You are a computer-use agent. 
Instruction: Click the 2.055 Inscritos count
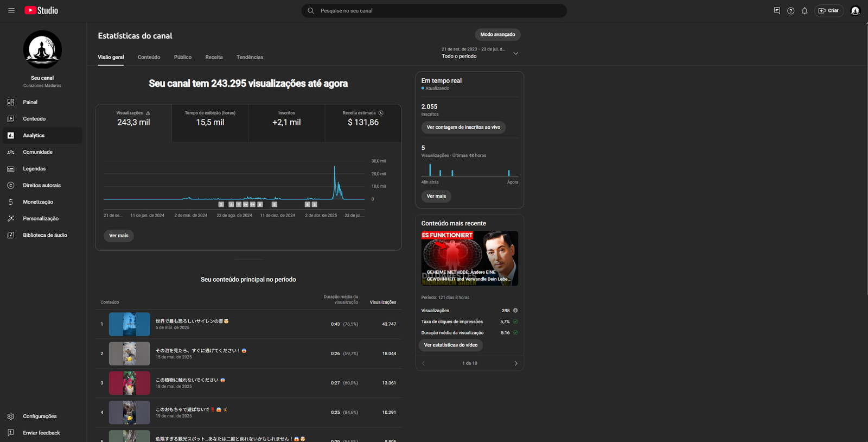coord(429,107)
